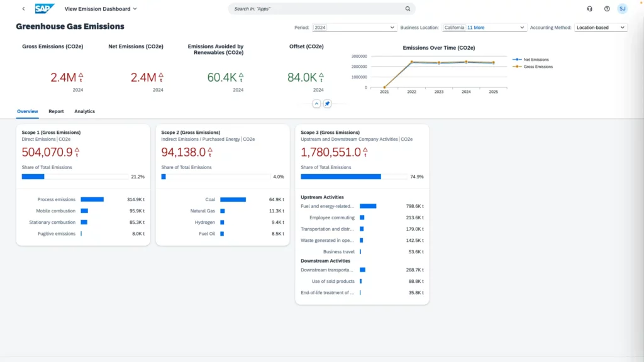This screenshot has width=644, height=362.
Task: Click the back navigation arrow
Action: coord(23,9)
